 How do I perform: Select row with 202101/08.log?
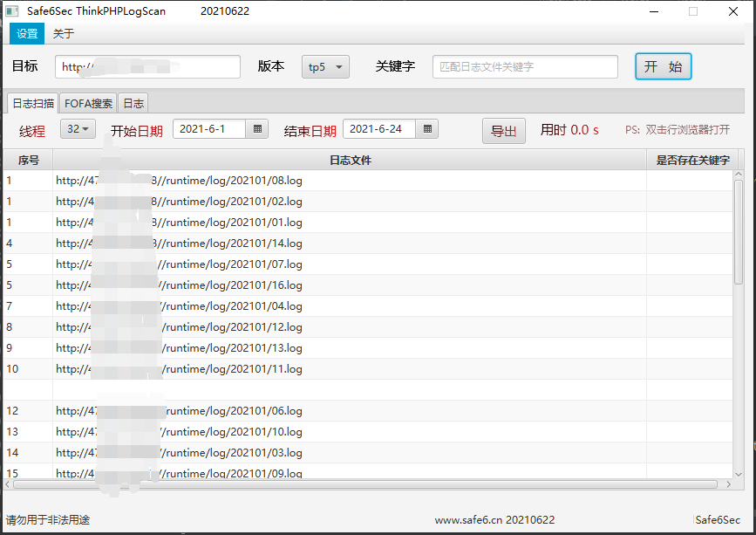click(x=368, y=181)
